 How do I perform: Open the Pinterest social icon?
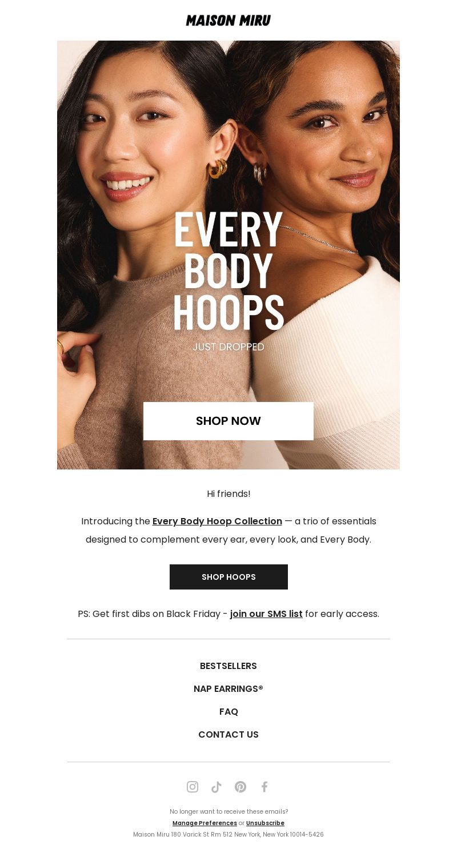click(240, 787)
